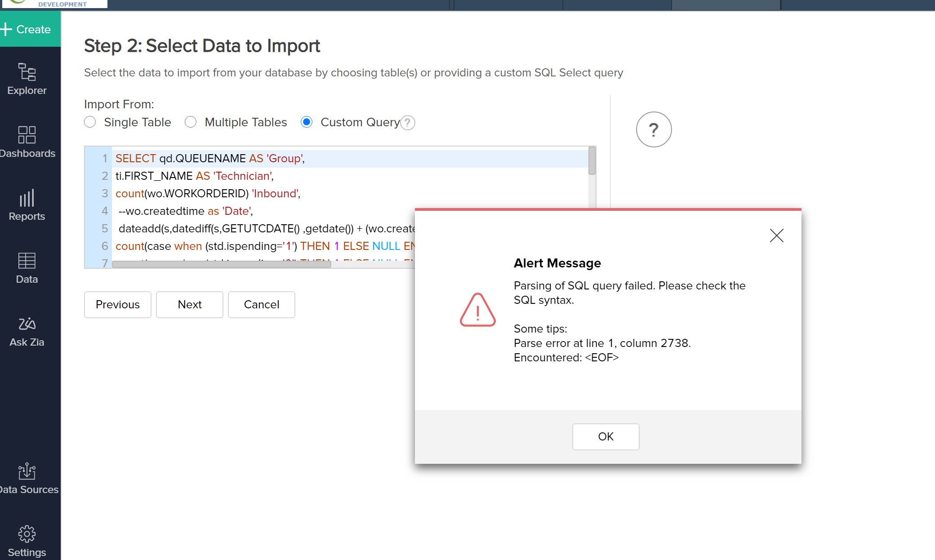Open the Settings gear icon
The width and height of the screenshot is (935, 560).
tap(27, 541)
